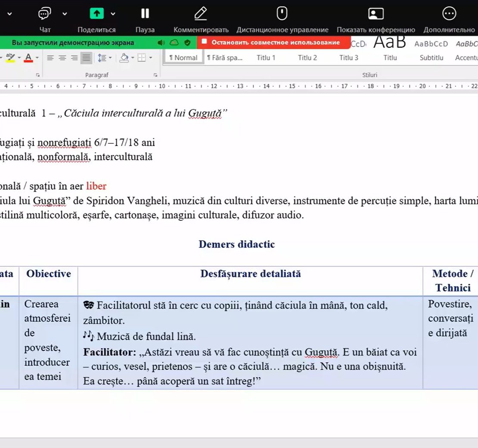The width and height of the screenshot is (478, 448).
Task: Expand the borders dropdown arrow
Action: 150,58
